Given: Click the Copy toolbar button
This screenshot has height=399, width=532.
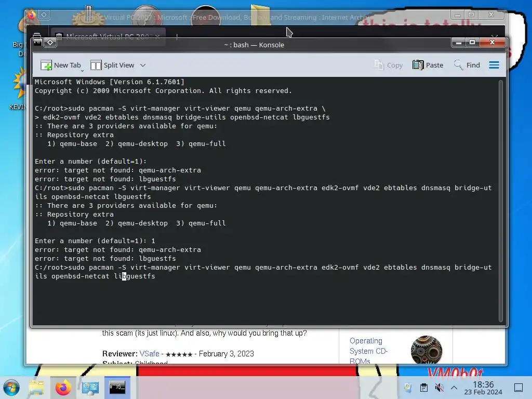Looking at the screenshot, I should pos(389,65).
